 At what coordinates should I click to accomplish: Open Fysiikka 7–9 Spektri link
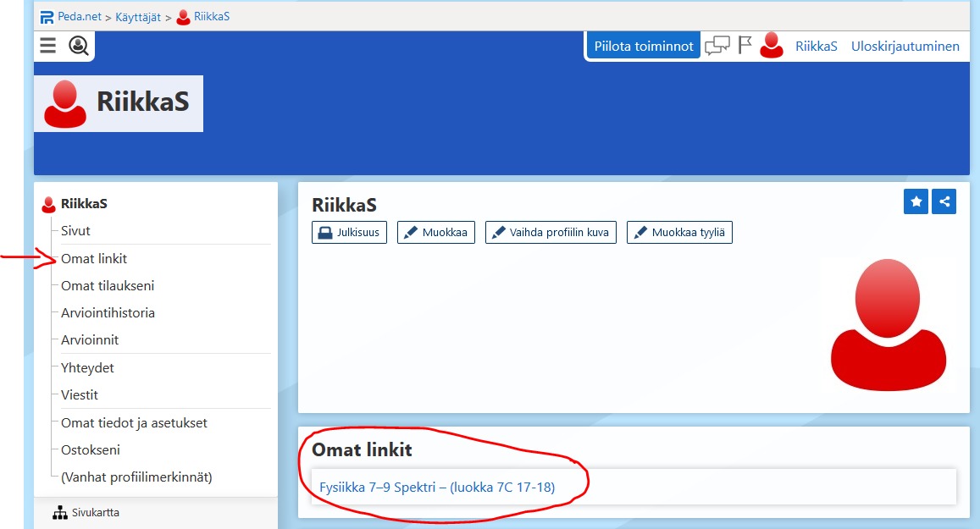[x=437, y=488]
